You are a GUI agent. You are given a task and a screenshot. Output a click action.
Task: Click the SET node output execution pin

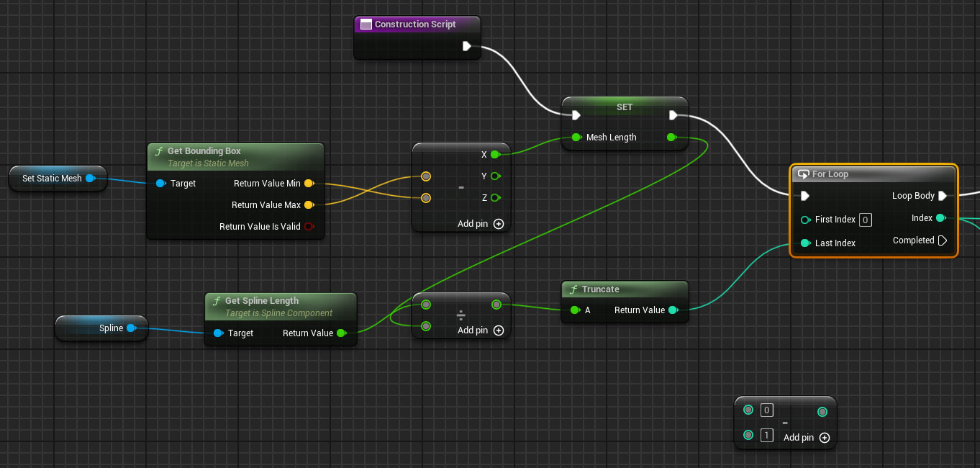pyautogui.click(x=673, y=115)
